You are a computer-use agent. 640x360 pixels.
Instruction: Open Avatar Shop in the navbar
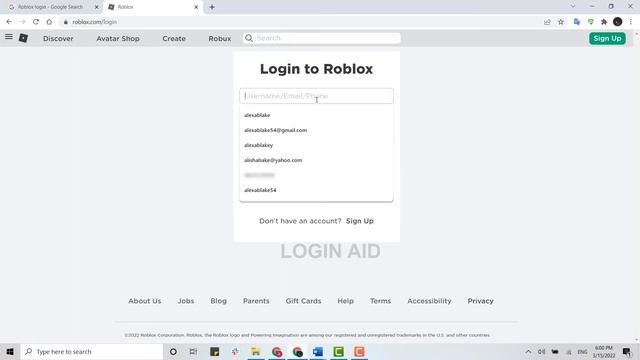(x=118, y=38)
